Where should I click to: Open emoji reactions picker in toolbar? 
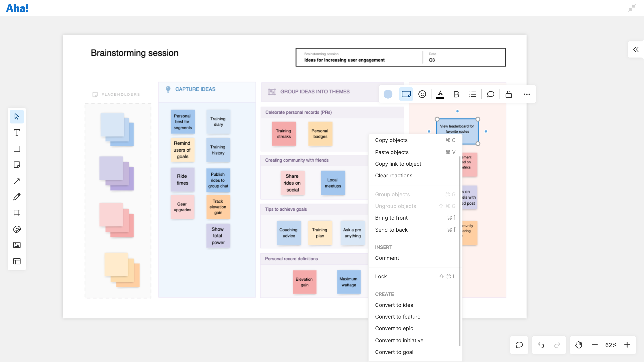click(x=422, y=94)
